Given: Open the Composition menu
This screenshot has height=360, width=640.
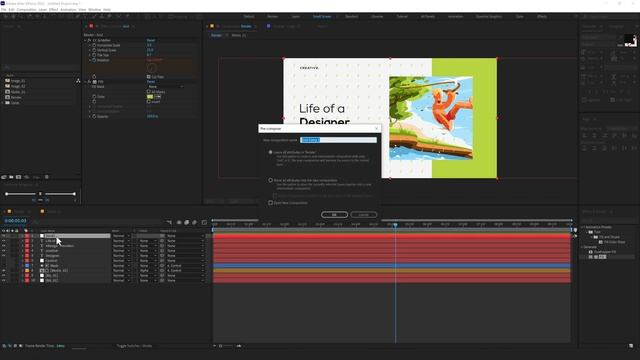Looking at the screenshot, I should [x=27, y=9].
